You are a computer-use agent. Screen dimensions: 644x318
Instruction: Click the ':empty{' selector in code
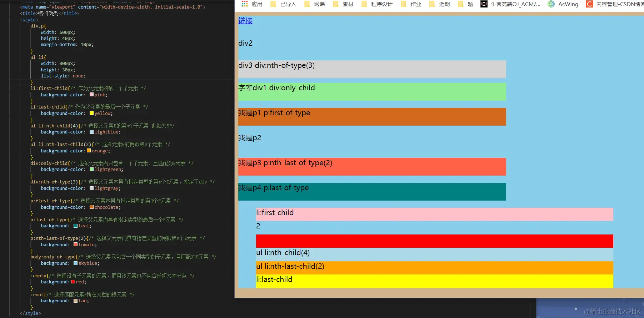(39, 276)
